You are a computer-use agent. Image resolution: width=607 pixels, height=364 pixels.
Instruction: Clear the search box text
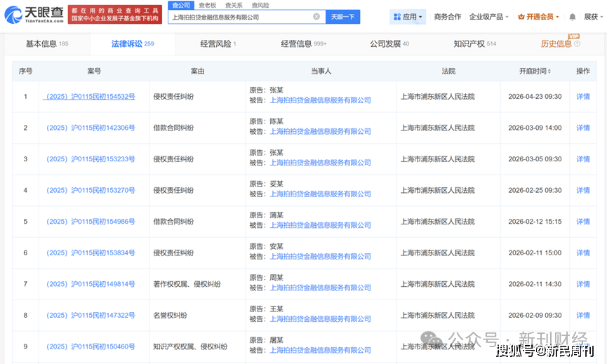pyautogui.click(x=316, y=17)
